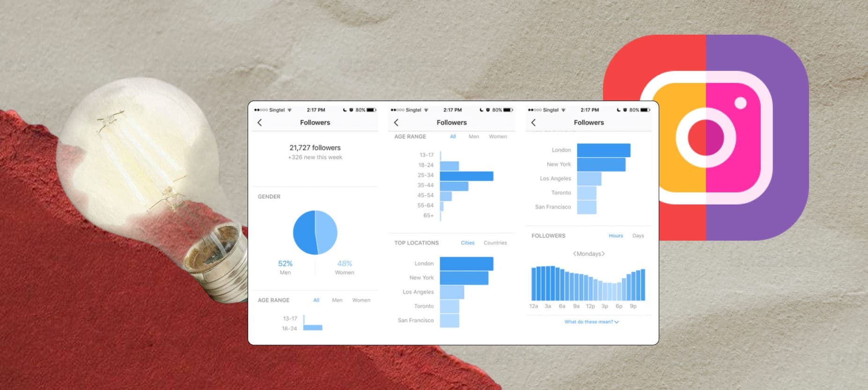Click the New York bar on the middle screen
Image resolution: width=868 pixels, height=390 pixels.
click(464, 278)
